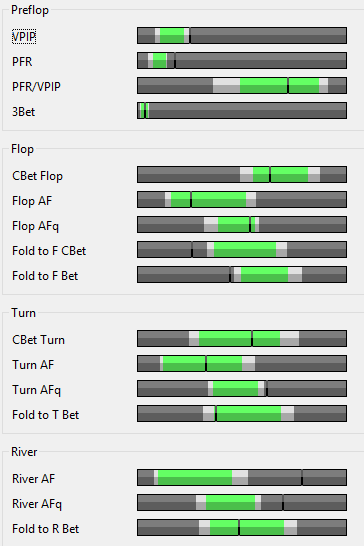
Task: Click the Fold to R Bet bar
Action: [242, 528]
